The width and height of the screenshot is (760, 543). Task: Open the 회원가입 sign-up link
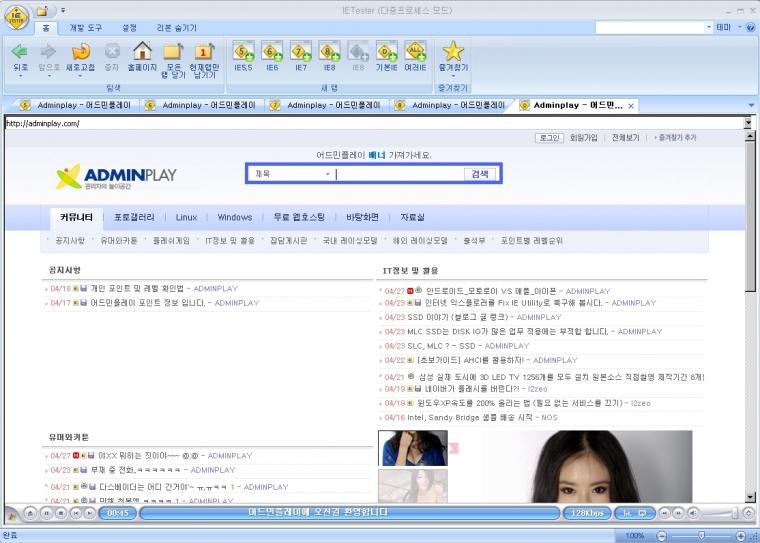[583, 138]
